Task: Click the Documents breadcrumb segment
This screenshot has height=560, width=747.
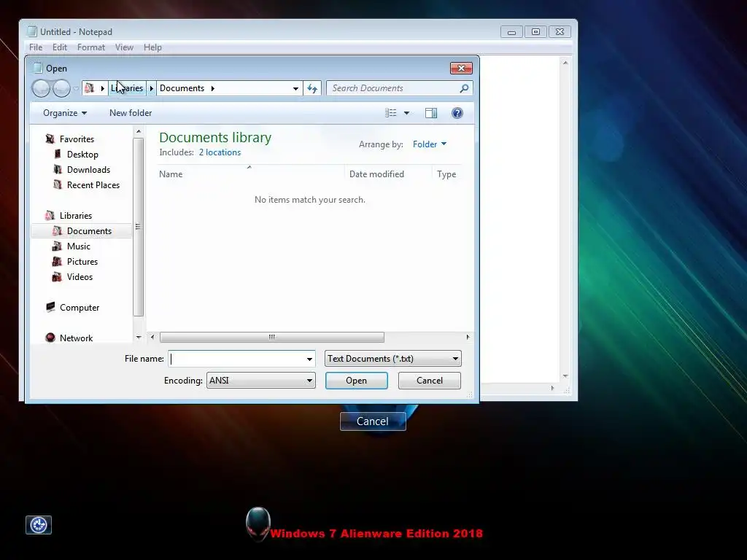Action: 182,88
